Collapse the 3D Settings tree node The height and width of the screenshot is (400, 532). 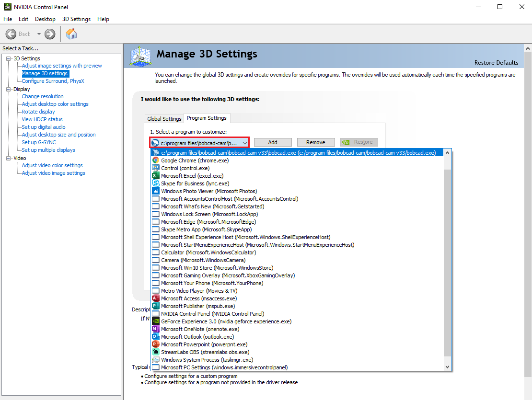coord(9,58)
